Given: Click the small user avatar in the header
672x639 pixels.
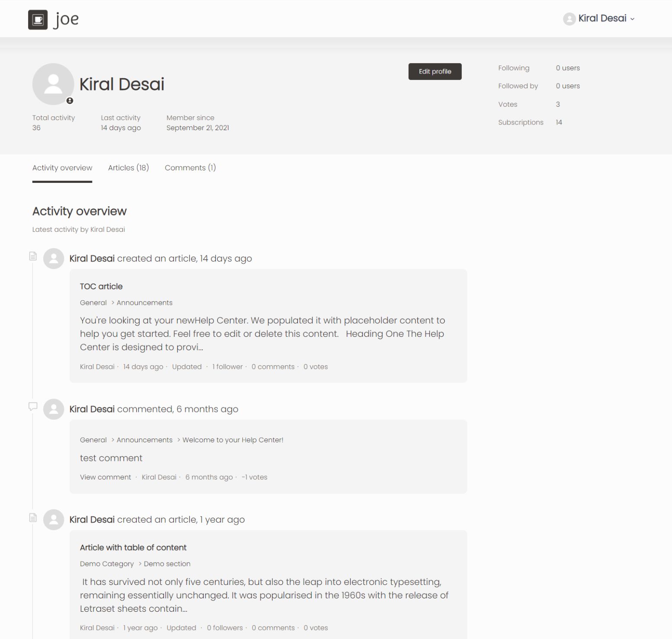Looking at the screenshot, I should pyautogui.click(x=569, y=19).
